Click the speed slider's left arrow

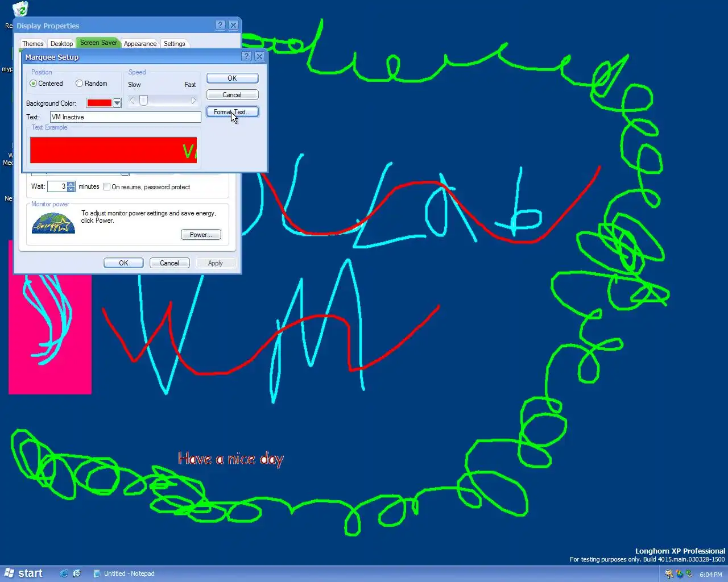point(132,101)
